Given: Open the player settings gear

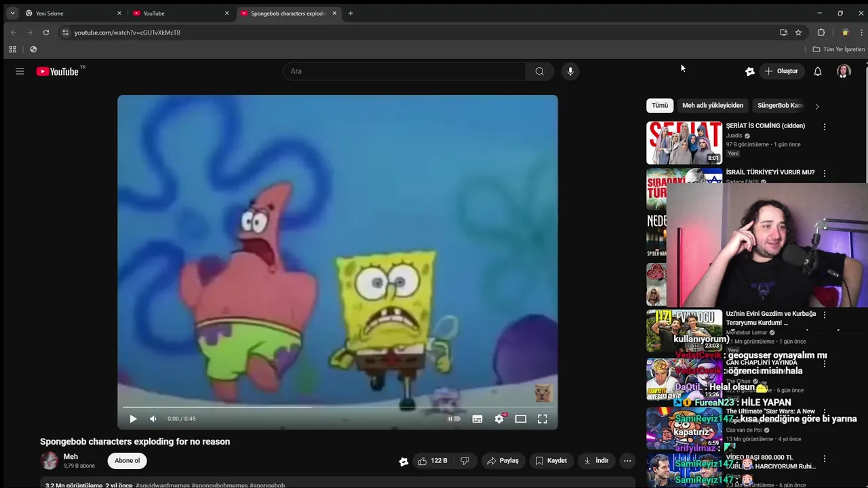Looking at the screenshot, I should pyautogui.click(x=499, y=419).
